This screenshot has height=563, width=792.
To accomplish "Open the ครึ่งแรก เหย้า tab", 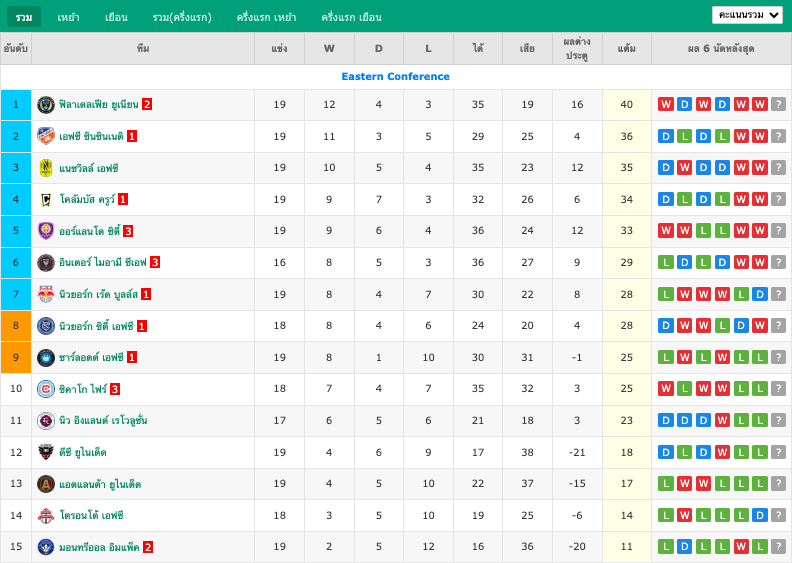I will tap(266, 17).
